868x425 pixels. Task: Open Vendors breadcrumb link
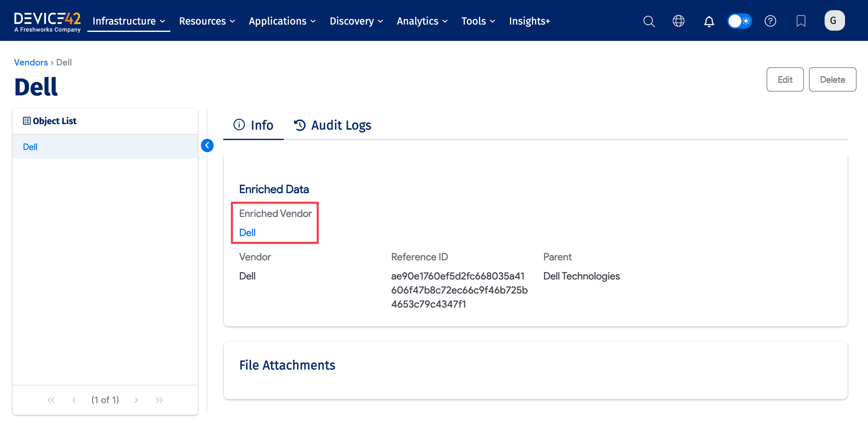click(x=31, y=62)
